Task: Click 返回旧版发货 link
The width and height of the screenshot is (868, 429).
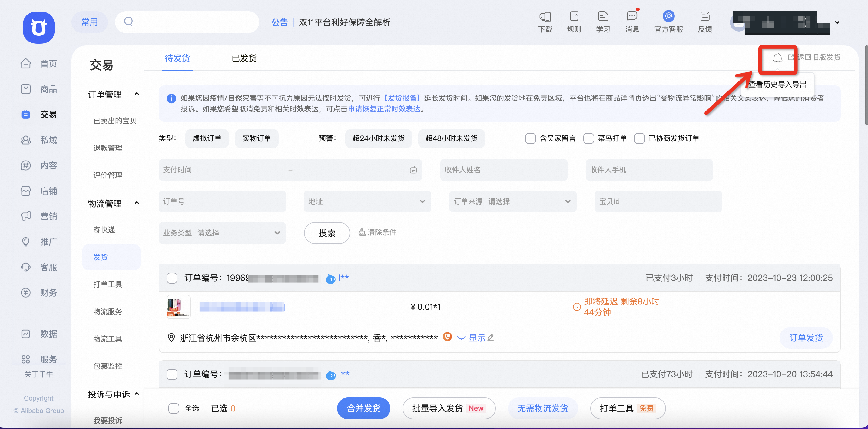Action: point(814,57)
